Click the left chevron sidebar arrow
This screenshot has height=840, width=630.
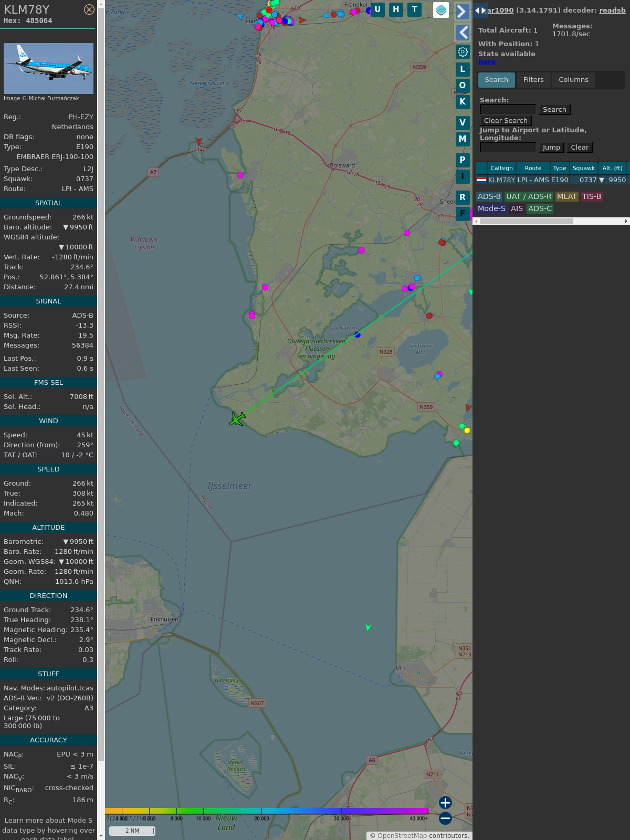point(462,33)
